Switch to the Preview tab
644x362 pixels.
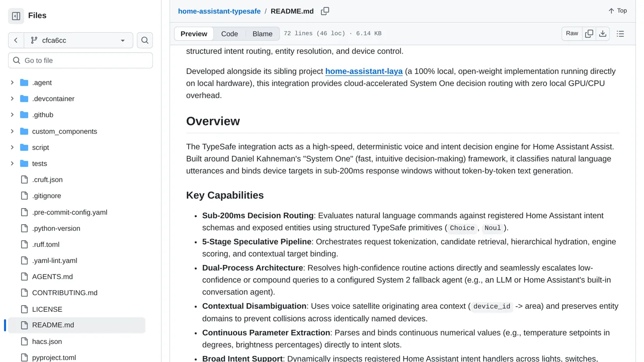click(x=194, y=34)
